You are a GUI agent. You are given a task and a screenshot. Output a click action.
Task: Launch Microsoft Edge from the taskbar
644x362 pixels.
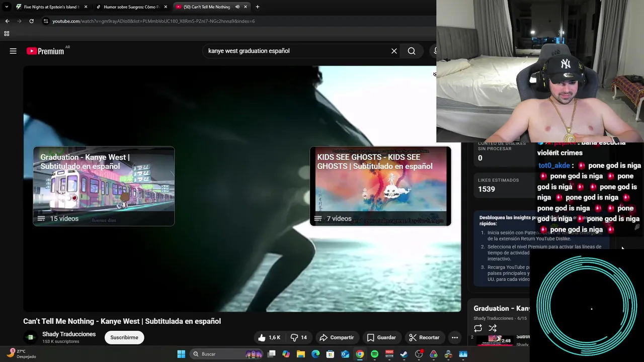click(x=315, y=354)
